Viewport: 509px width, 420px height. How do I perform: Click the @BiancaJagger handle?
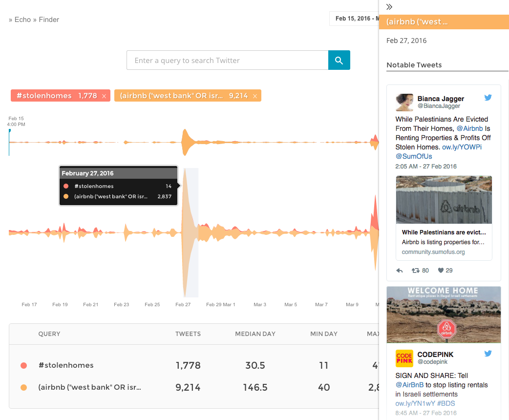point(439,106)
